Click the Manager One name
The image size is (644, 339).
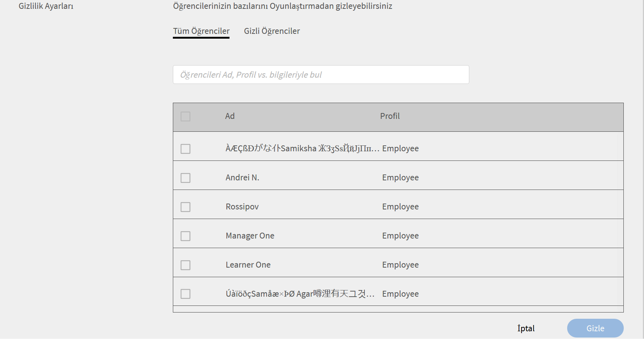(x=250, y=236)
